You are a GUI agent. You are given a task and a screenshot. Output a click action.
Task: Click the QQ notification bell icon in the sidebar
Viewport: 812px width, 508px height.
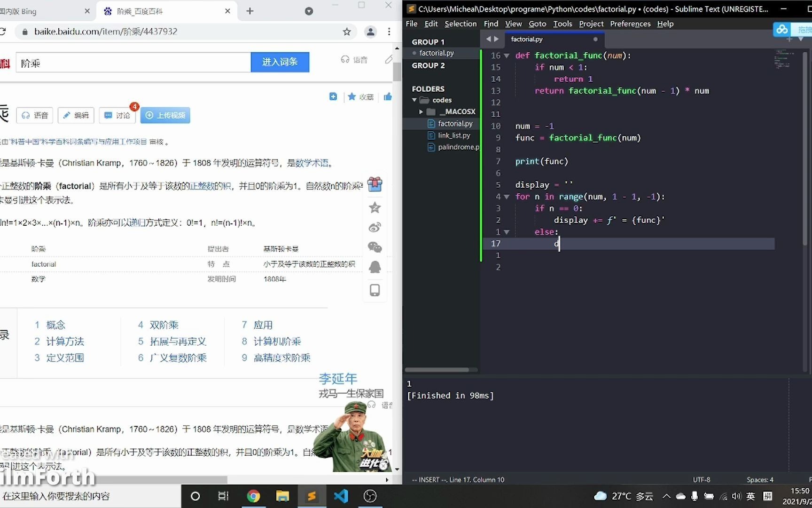click(x=375, y=267)
